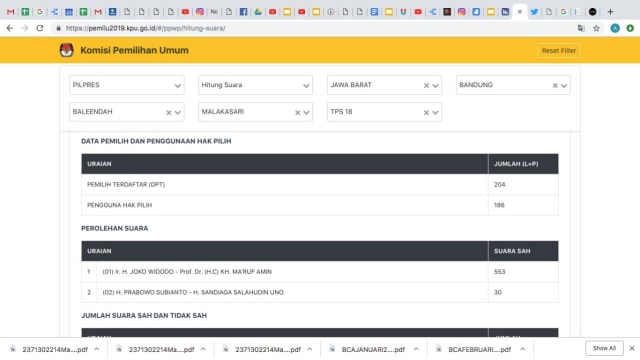Viewport: 640px width, 360px height.
Task: Switch to the Google Drive tab
Action: (x=258, y=12)
